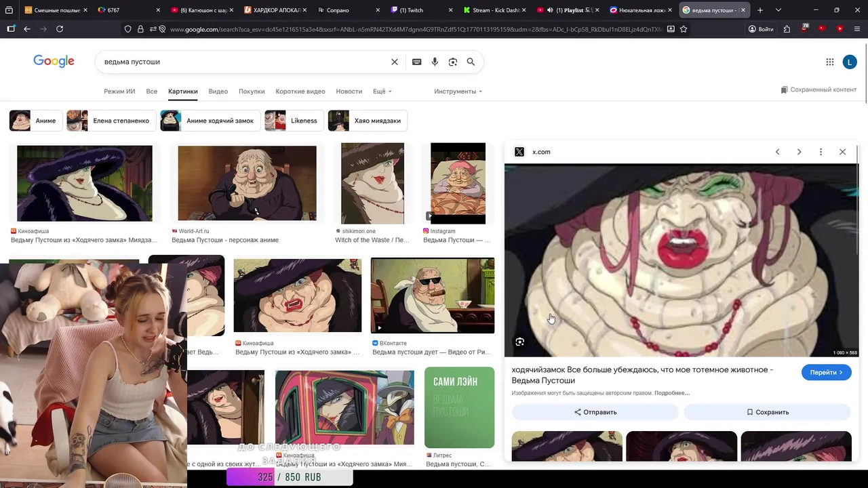
Task: Switch to Видео results tab
Action: (218, 91)
